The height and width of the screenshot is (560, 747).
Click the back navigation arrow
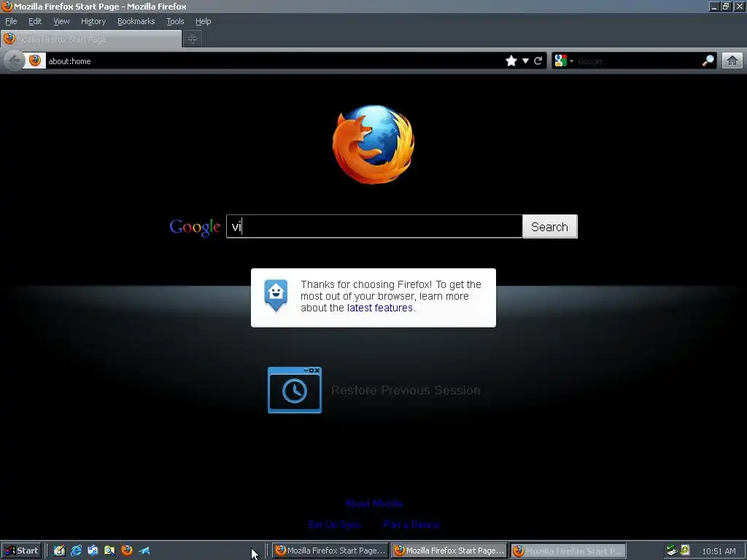tap(15, 61)
